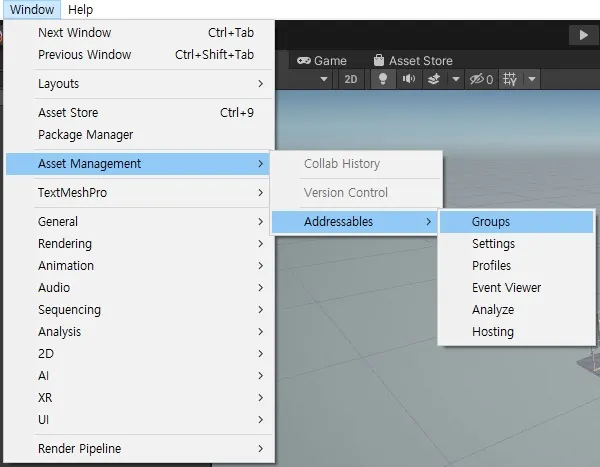Click Version Control in the submenu
The height and width of the screenshot is (467, 600).
point(357,193)
